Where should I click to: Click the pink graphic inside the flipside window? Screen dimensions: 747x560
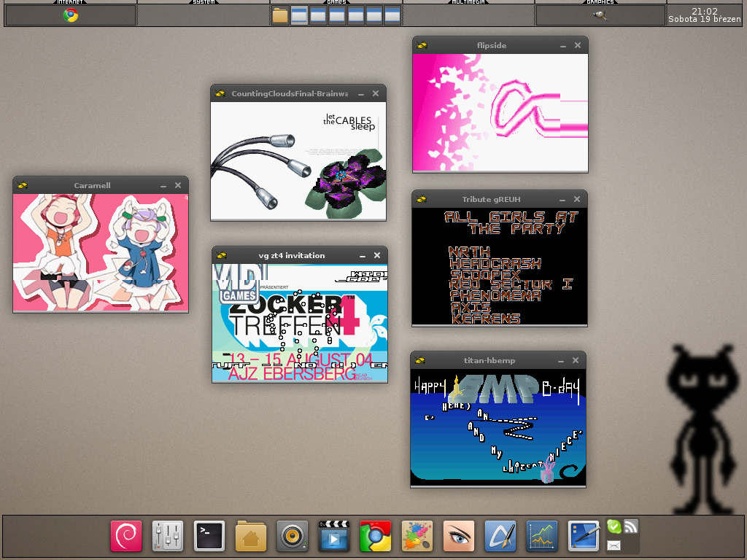coord(500,112)
